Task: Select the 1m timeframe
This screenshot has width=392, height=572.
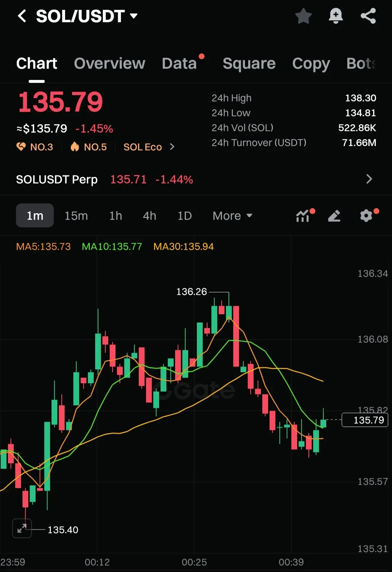Action: coord(35,215)
